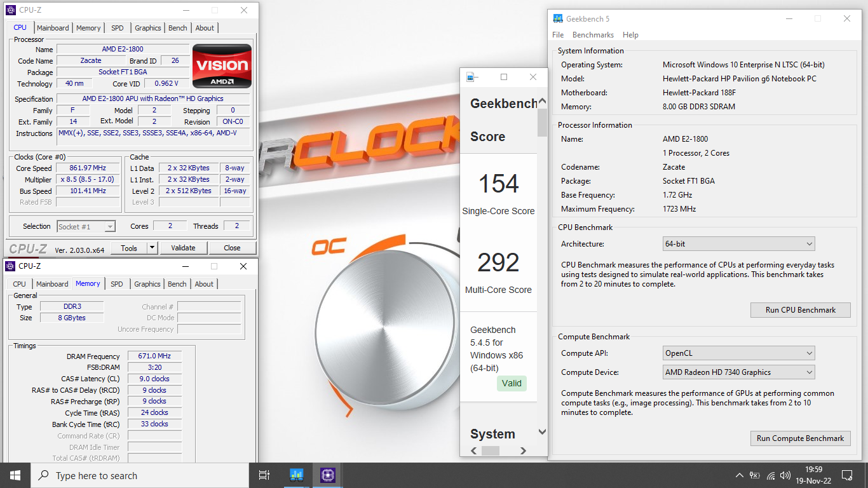
Task: Click the CAS# Latency 9.0 clocks value
Action: (154, 379)
